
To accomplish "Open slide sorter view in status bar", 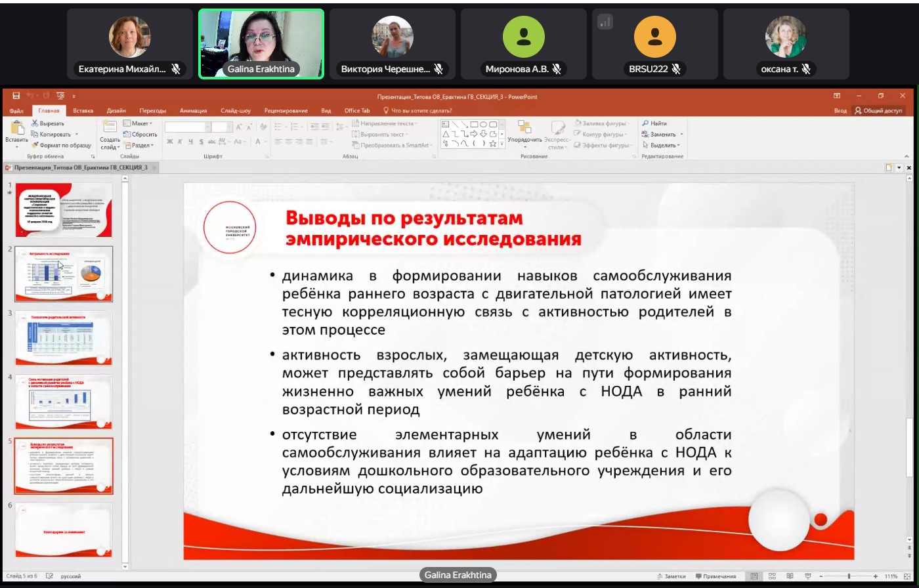I will 772,576.
